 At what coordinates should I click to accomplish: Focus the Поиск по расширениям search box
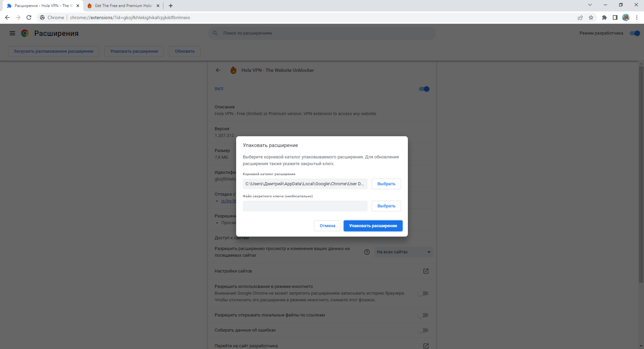[x=322, y=33]
